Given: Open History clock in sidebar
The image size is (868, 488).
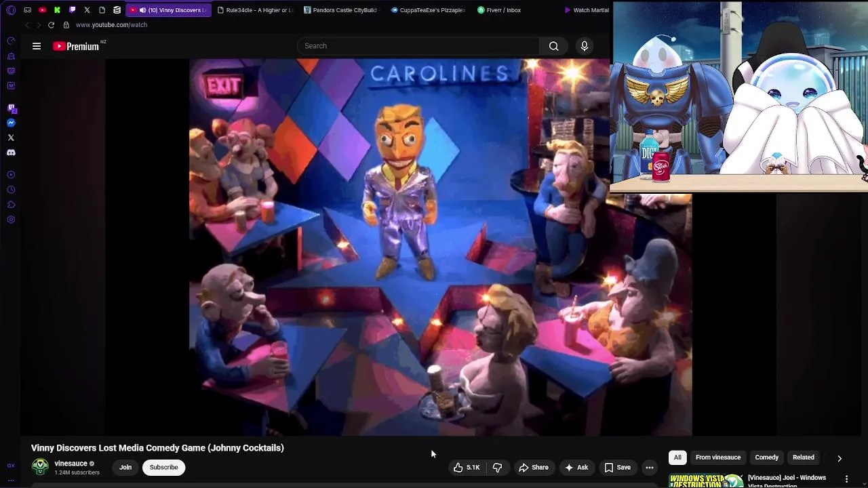Looking at the screenshot, I should [x=11, y=190].
